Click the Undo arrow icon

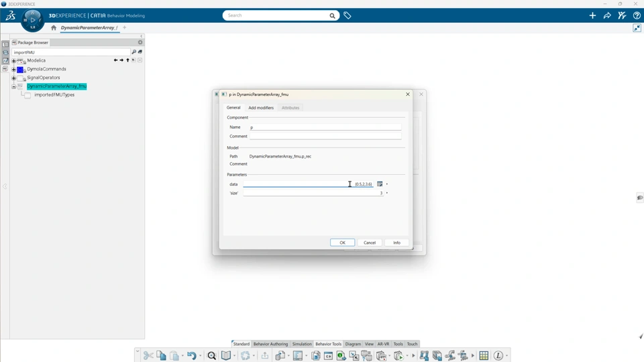pos(191,355)
